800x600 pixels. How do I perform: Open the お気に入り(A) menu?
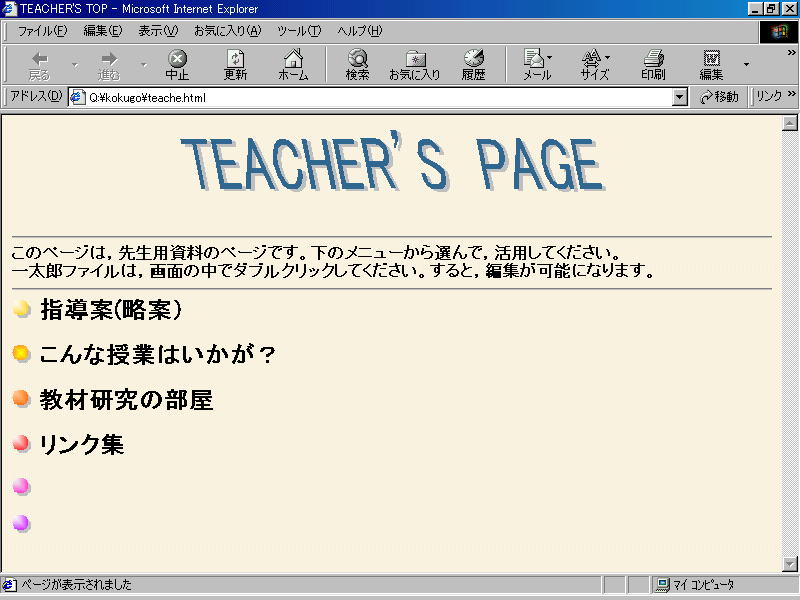pos(227,31)
